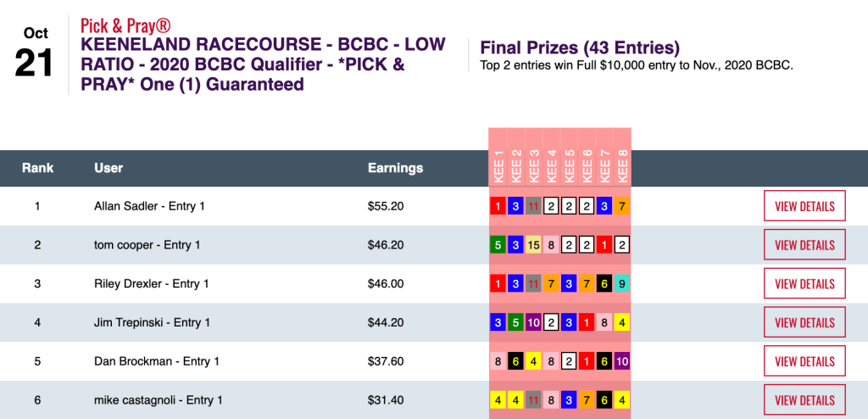The width and height of the screenshot is (868, 419).
Task: Click Dan Brockman's purple 10 pick in KEE 8
Action: click(622, 361)
